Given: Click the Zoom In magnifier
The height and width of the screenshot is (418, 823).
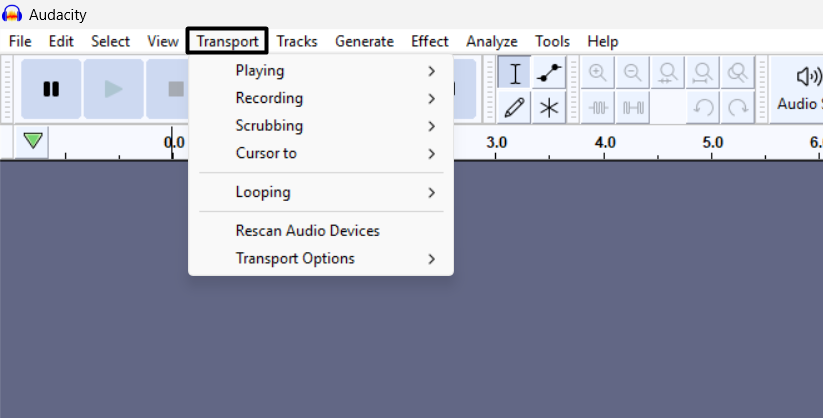Looking at the screenshot, I should tap(598, 73).
